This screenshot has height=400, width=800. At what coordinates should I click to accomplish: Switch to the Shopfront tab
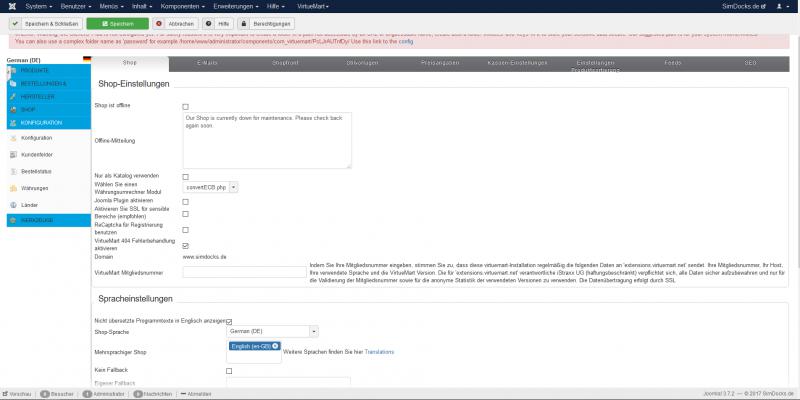coord(285,63)
